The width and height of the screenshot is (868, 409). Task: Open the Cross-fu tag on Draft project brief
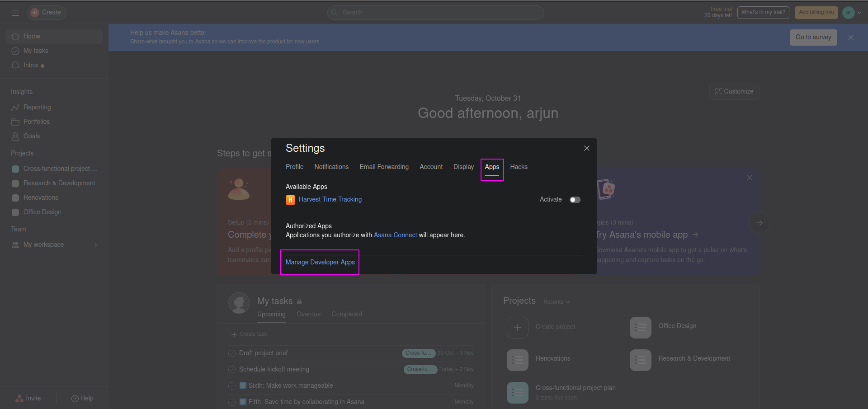tap(419, 353)
